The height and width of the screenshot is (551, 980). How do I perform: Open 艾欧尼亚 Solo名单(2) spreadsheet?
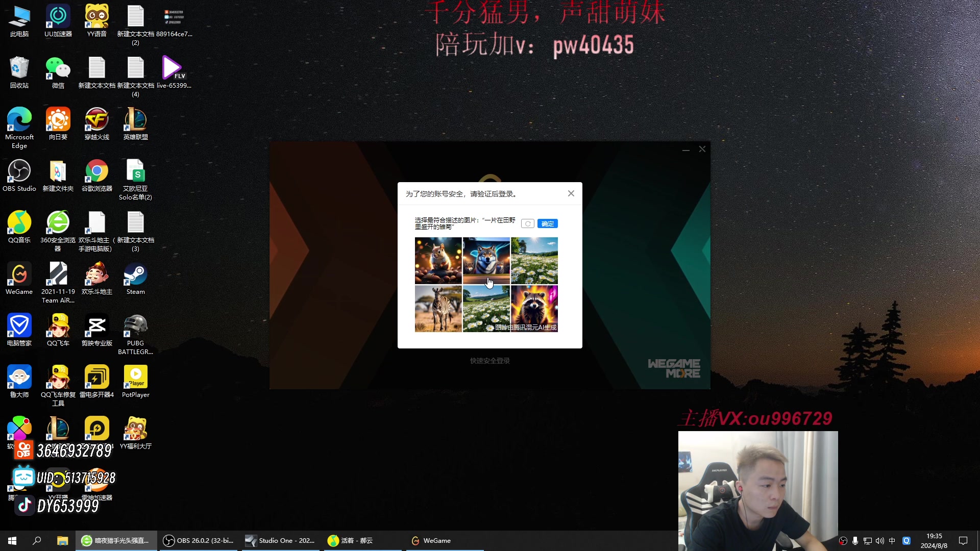click(x=136, y=180)
